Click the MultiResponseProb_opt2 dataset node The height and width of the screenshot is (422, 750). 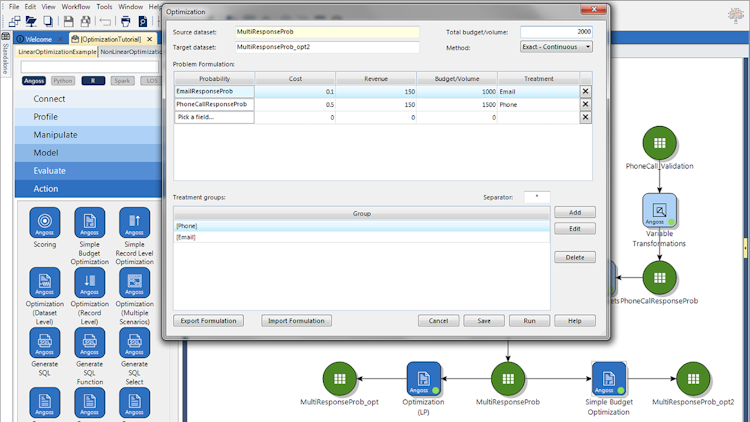click(x=693, y=378)
